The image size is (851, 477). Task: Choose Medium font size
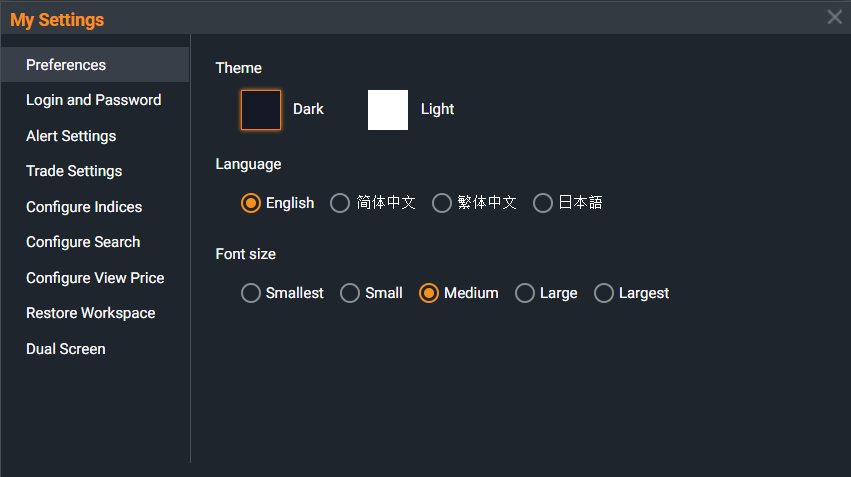429,293
